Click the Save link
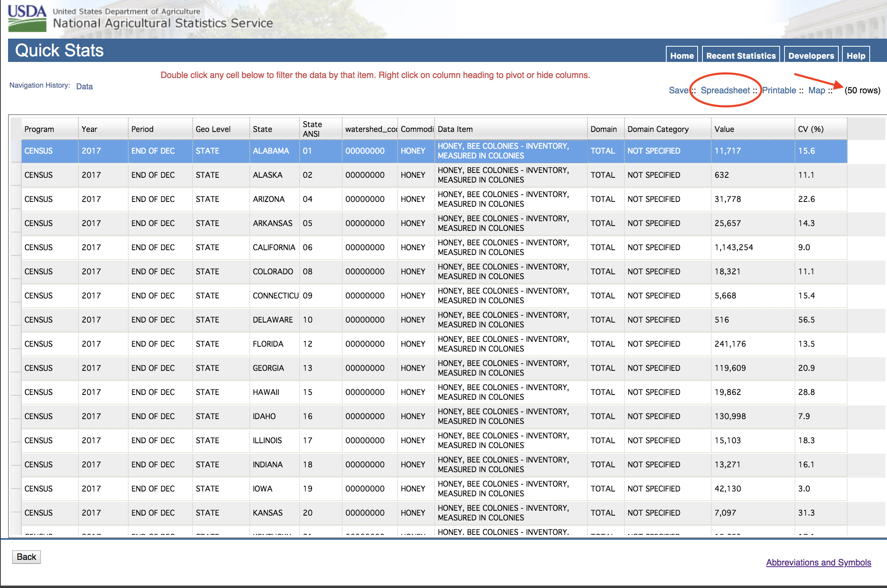The height and width of the screenshot is (588, 887). 678,90
